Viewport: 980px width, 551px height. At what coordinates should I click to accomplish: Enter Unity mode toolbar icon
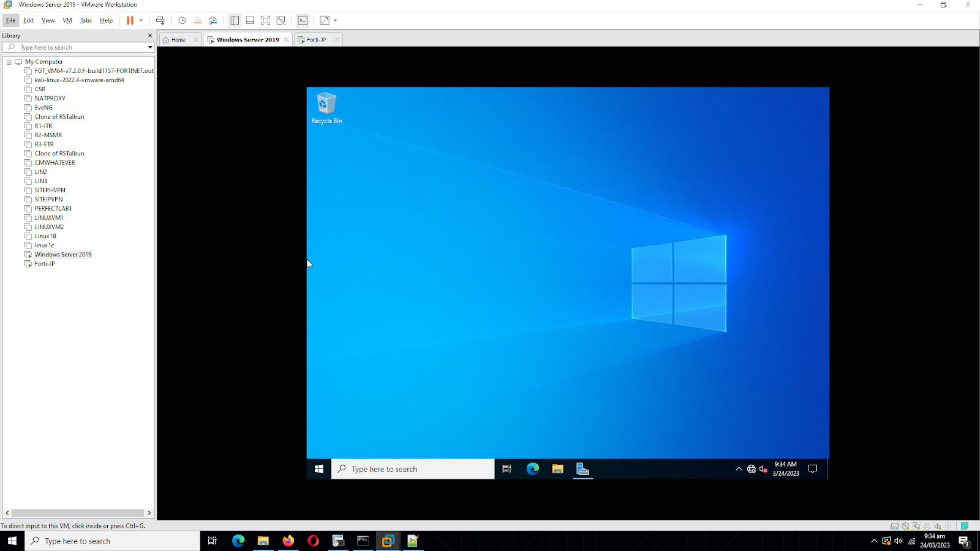pyautogui.click(x=281, y=20)
